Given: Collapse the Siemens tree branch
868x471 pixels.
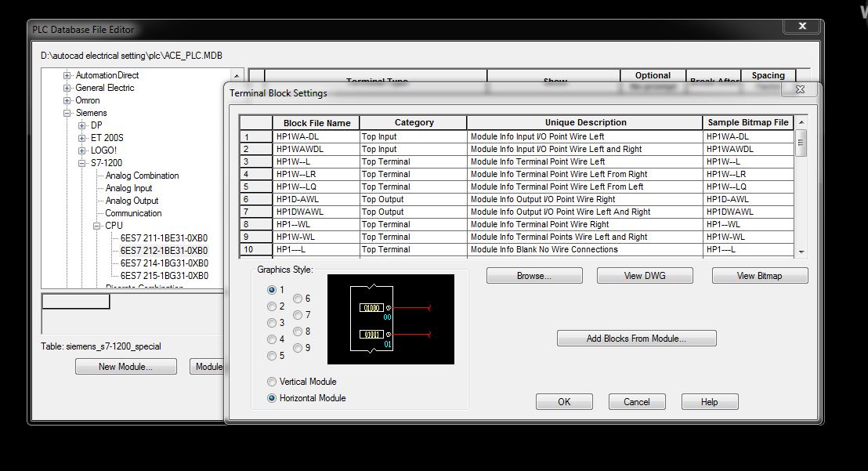Looking at the screenshot, I should [x=67, y=113].
